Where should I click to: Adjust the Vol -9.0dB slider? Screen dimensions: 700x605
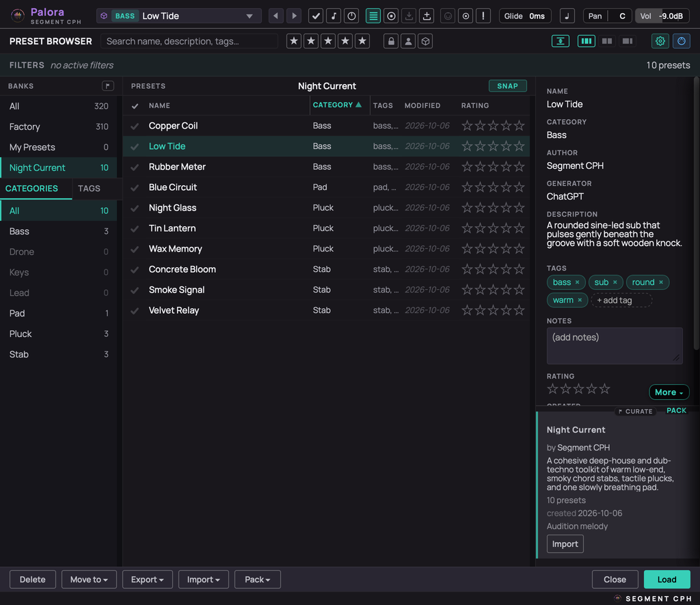pos(662,16)
